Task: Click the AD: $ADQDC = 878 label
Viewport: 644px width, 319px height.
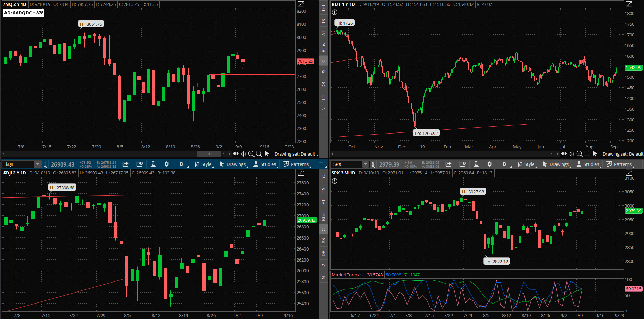Action: 24,13
